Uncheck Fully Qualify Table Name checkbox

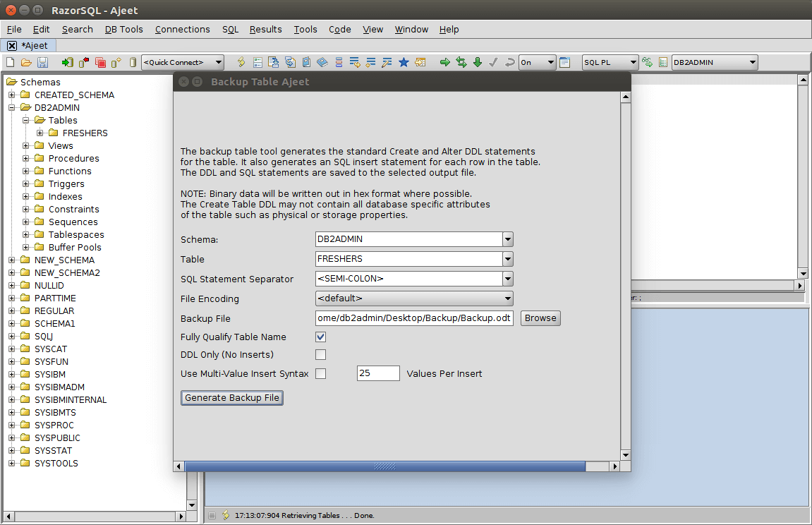click(320, 337)
